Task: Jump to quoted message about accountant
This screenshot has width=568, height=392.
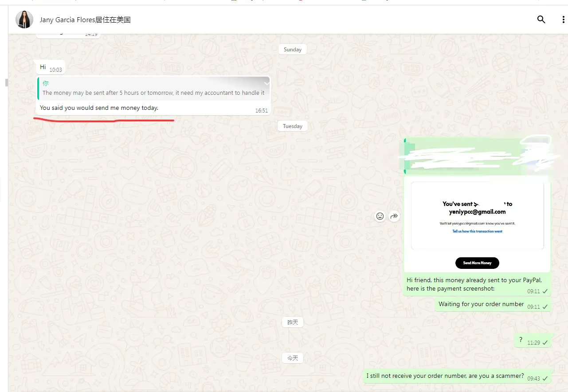Action: tap(153, 88)
